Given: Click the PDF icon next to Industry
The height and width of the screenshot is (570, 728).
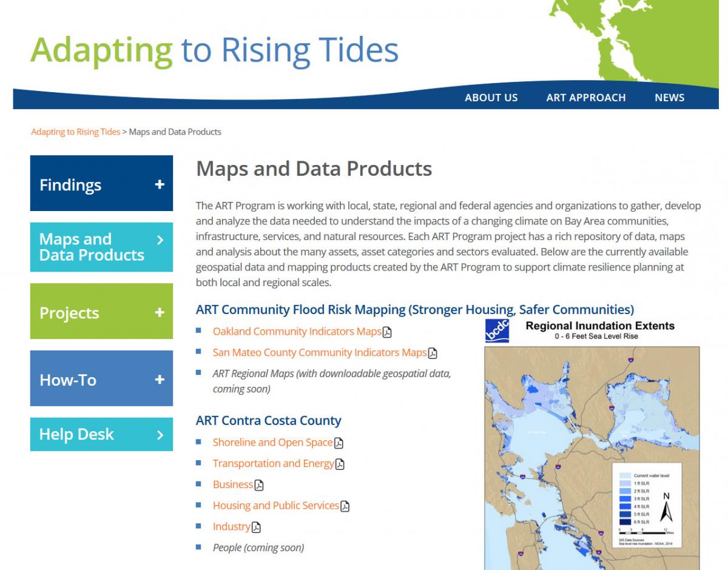Looking at the screenshot, I should (x=256, y=527).
